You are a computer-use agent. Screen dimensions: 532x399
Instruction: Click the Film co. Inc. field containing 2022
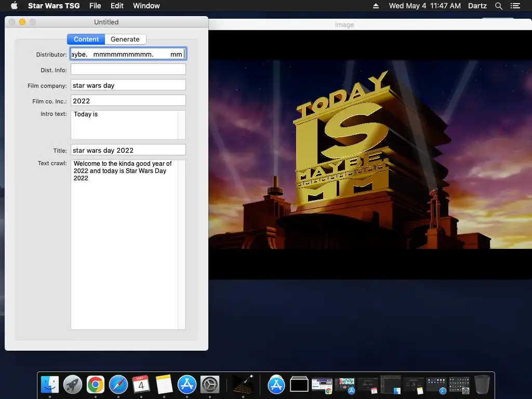point(128,100)
